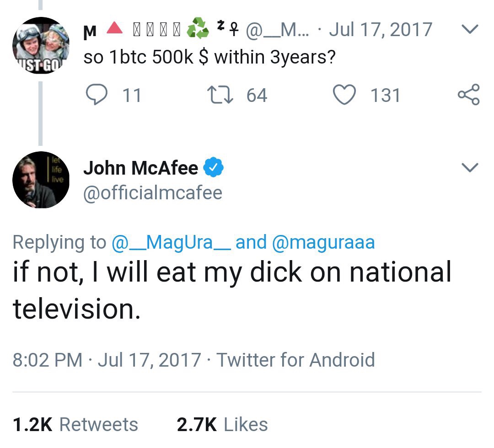Open the @officialmcafee handle
This screenshot has height=448, width=494.
click(152, 192)
